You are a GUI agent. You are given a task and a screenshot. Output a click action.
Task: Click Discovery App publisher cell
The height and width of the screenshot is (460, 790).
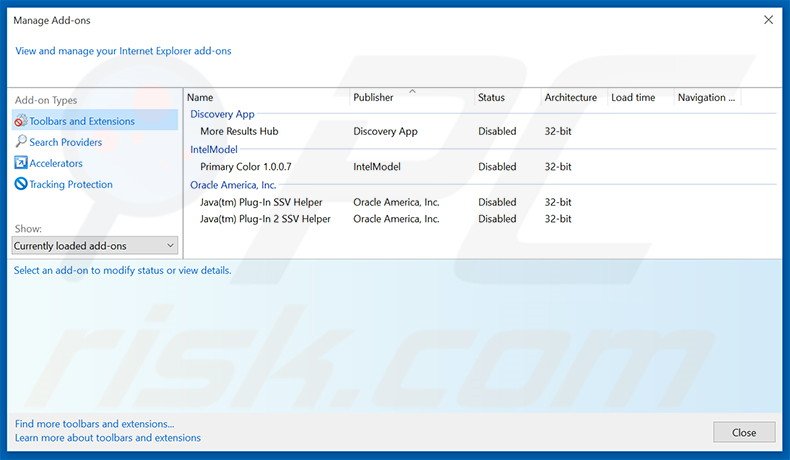385,131
